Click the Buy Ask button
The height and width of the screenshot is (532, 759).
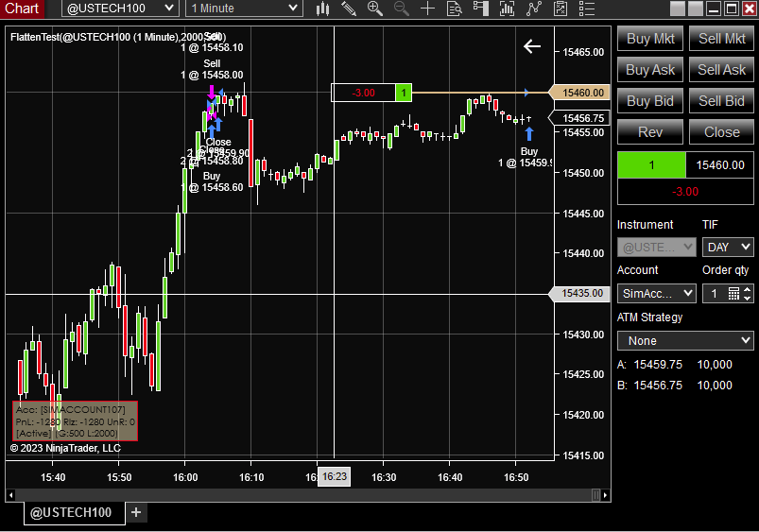point(650,70)
